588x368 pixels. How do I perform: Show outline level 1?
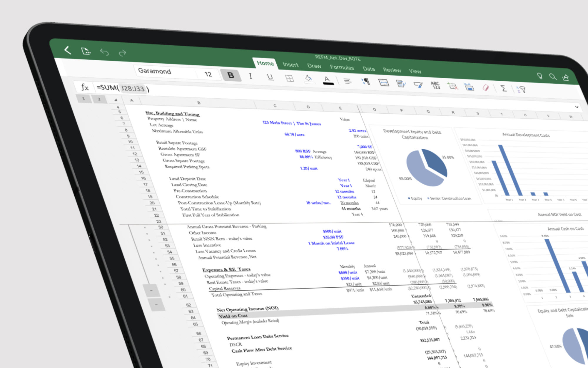83,98
